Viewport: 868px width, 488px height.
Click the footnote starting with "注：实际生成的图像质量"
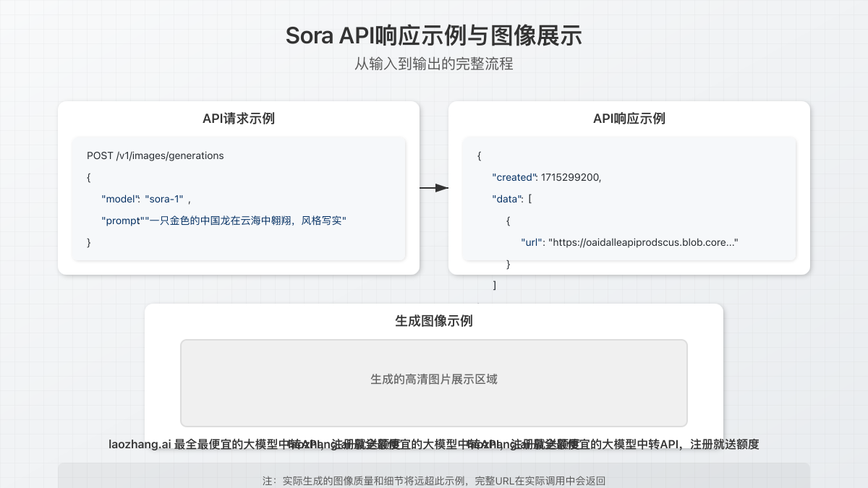(434, 481)
